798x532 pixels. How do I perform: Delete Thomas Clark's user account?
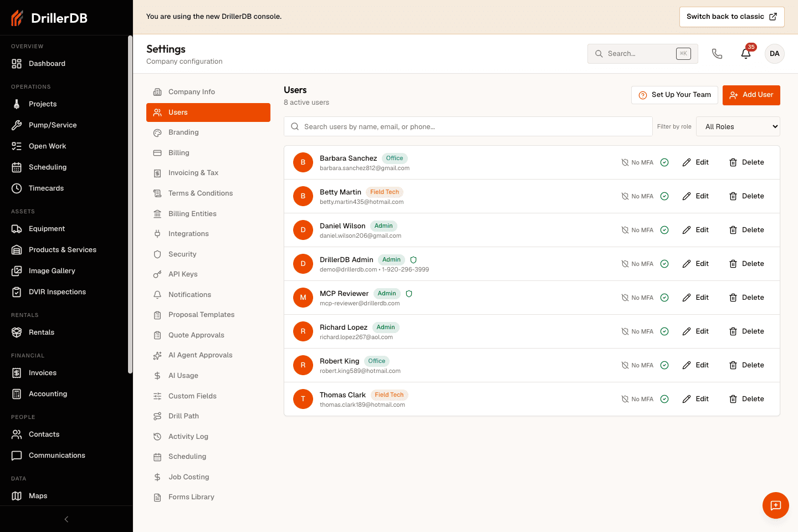746,399
